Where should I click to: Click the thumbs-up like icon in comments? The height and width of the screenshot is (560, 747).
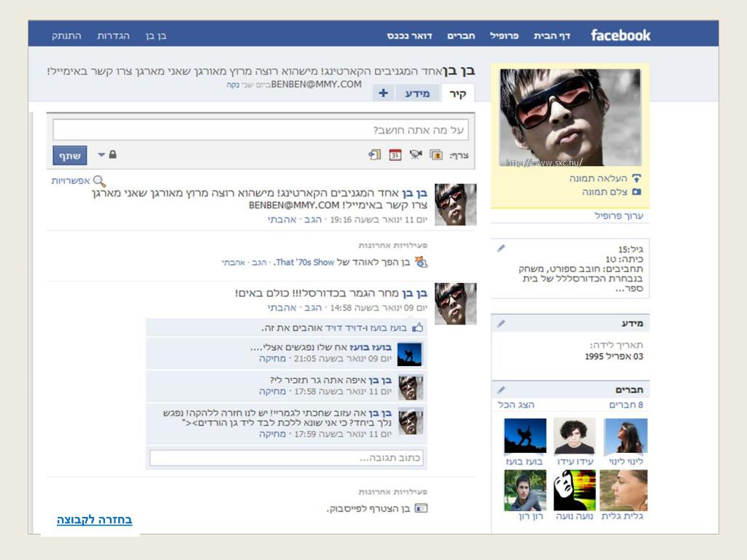(418, 327)
